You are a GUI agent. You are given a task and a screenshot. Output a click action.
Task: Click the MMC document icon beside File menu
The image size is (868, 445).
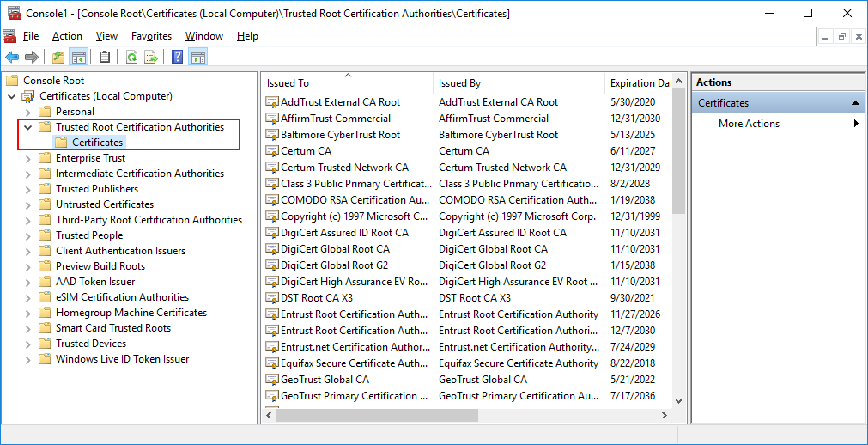[9, 36]
